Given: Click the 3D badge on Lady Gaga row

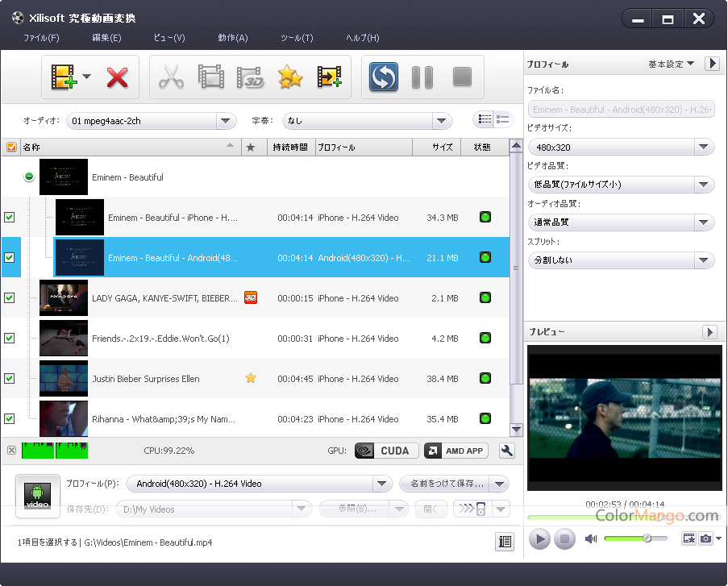Looking at the screenshot, I should [251, 297].
